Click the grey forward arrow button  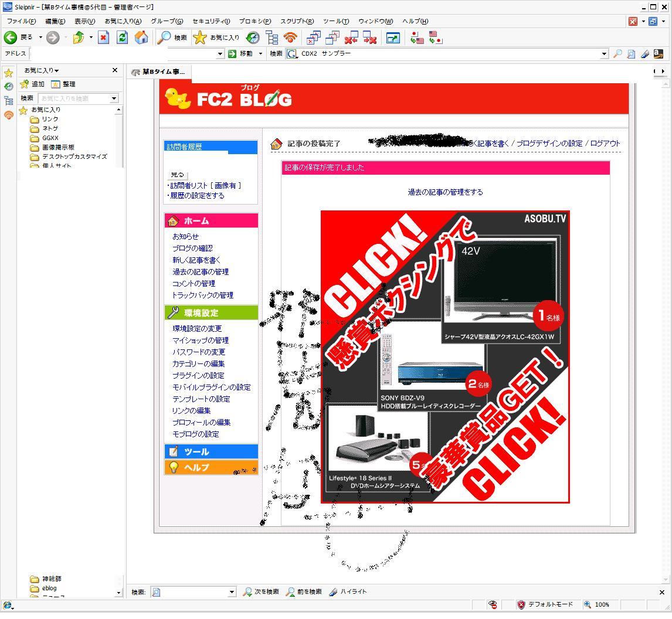pos(53,38)
